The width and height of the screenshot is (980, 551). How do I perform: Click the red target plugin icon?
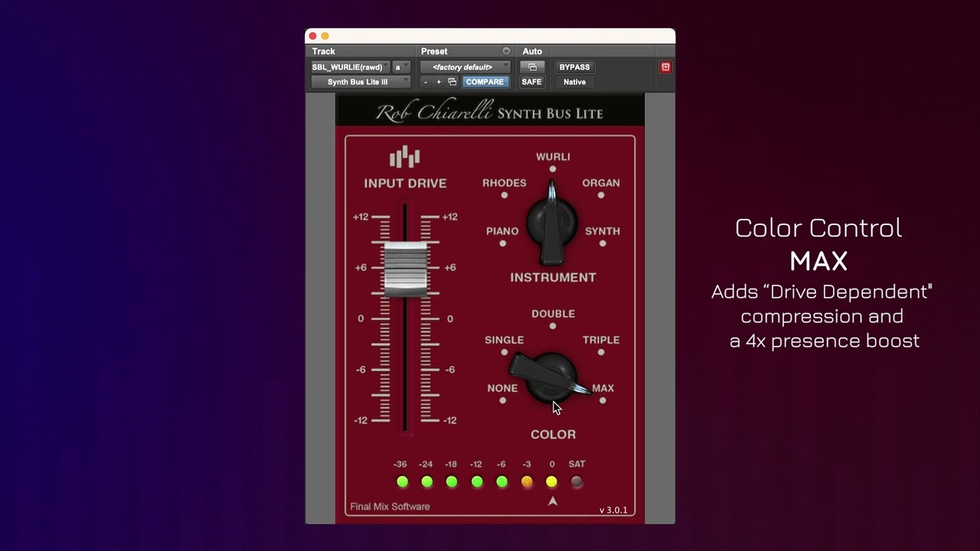click(665, 67)
